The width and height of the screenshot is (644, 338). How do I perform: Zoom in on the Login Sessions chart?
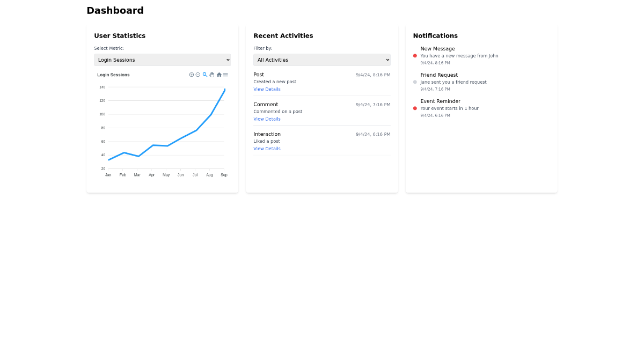191,75
